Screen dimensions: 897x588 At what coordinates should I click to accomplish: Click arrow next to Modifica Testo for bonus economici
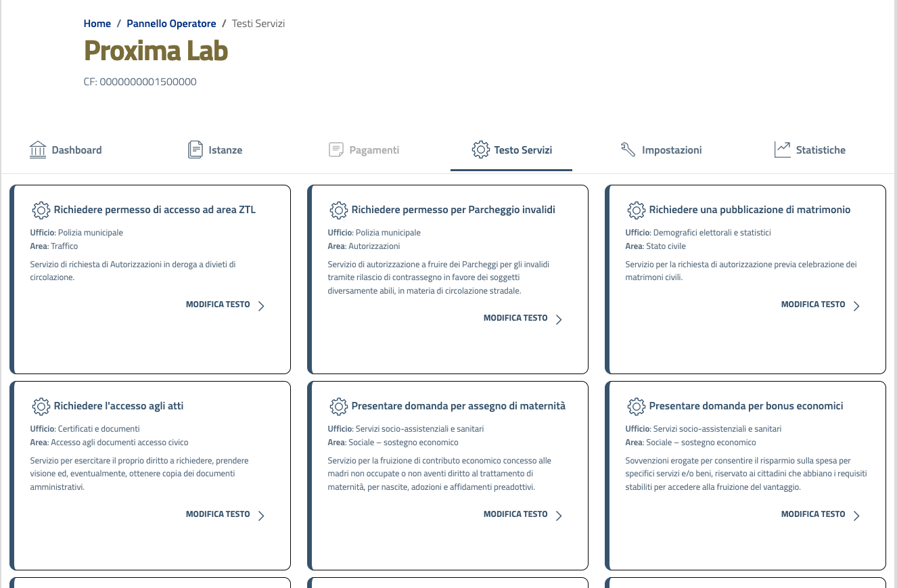pos(856,516)
